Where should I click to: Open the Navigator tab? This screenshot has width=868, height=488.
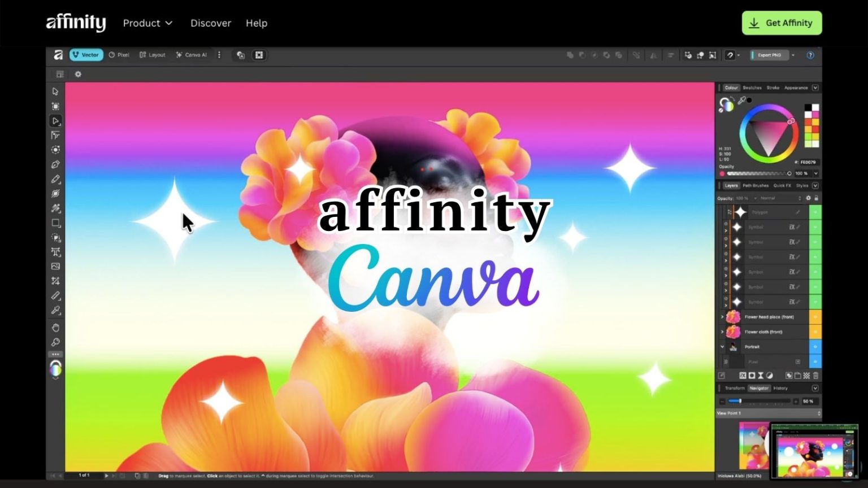(759, 388)
